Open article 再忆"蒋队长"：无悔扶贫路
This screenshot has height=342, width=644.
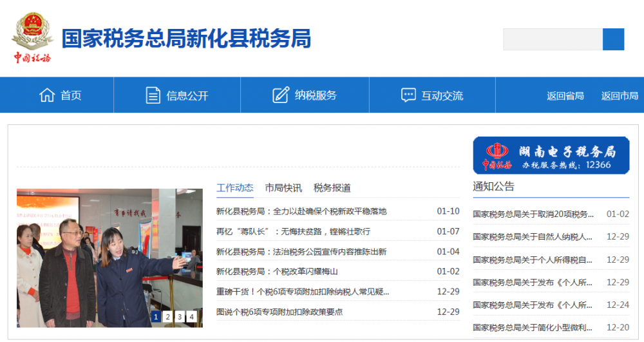[x=293, y=231]
